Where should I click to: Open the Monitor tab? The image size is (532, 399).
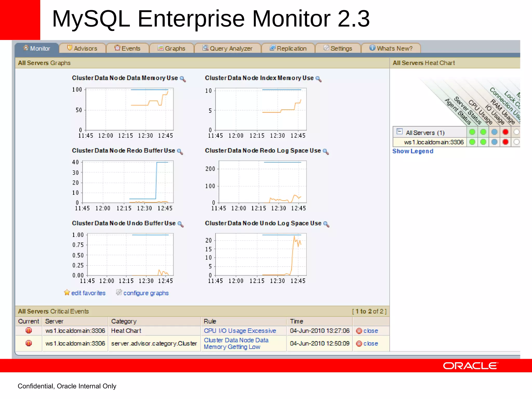pos(37,48)
